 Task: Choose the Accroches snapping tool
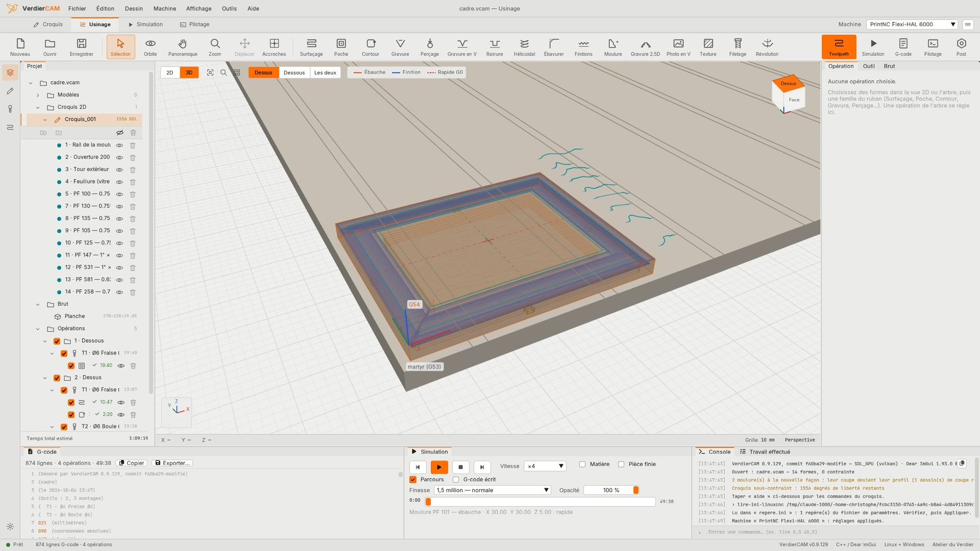pyautogui.click(x=274, y=47)
